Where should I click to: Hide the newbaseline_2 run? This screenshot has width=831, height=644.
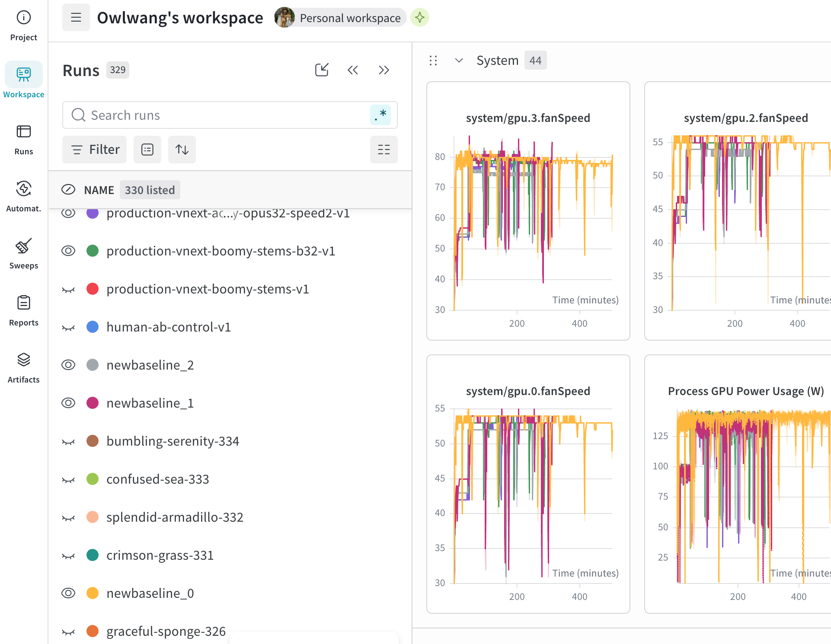click(68, 365)
